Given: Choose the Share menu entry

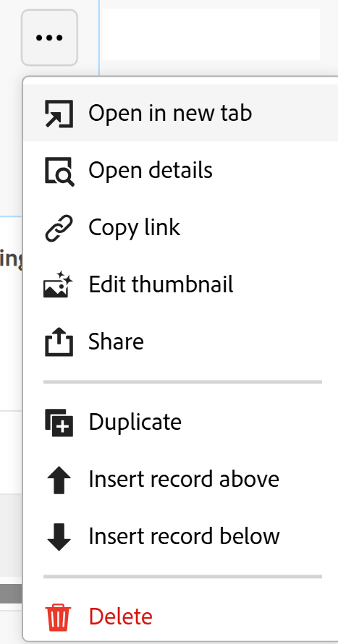Looking at the screenshot, I should click(181, 342).
